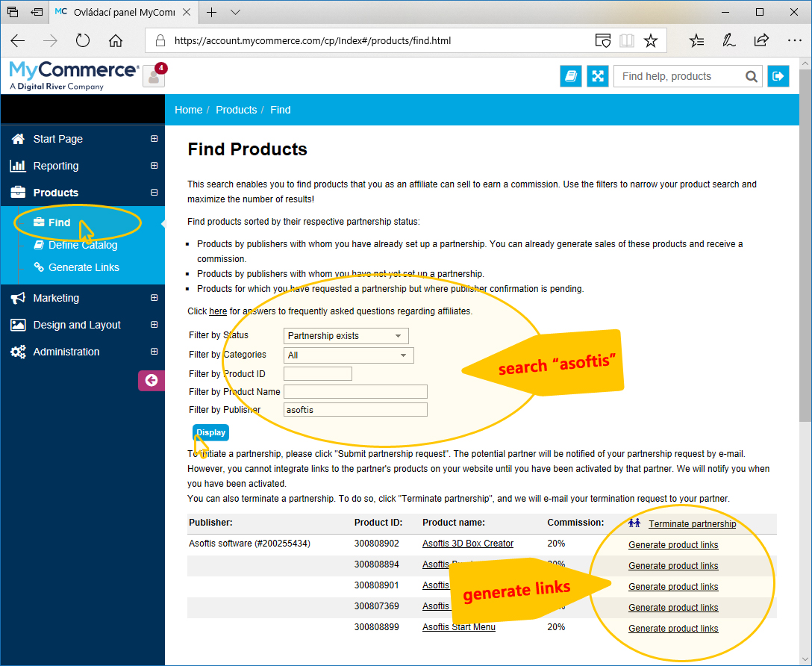Generate product links for product 300808901
812x666 pixels.
click(673, 587)
